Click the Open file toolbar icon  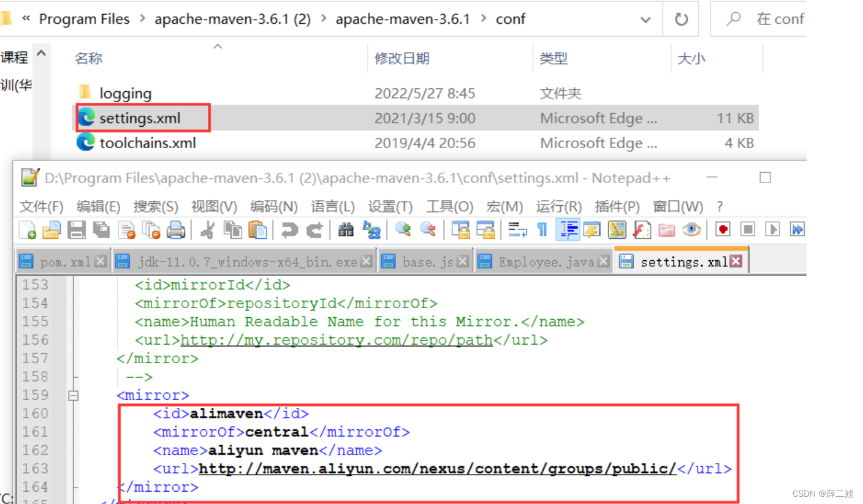(x=52, y=230)
